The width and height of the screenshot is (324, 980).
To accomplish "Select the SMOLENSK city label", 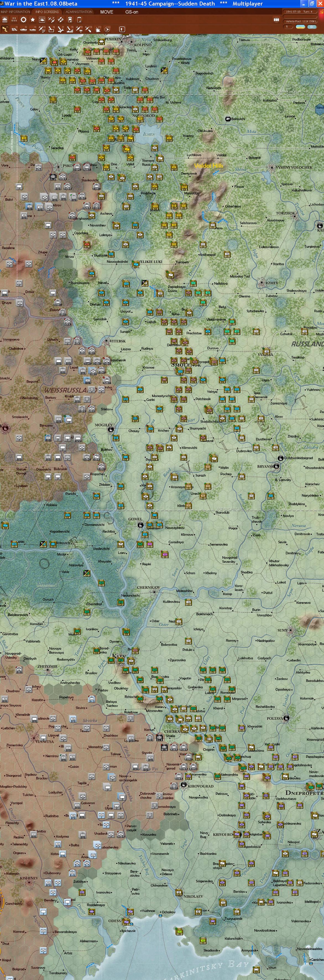I will pos(186,365).
